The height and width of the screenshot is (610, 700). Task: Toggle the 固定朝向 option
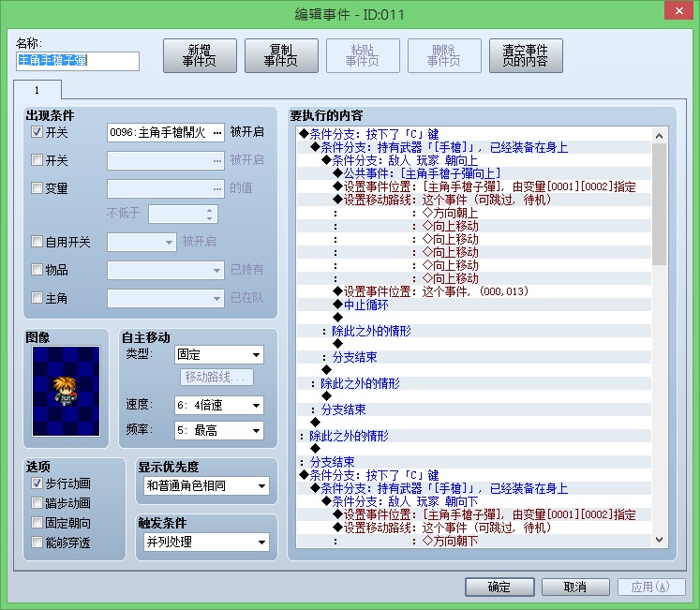click(x=37, y=523)
